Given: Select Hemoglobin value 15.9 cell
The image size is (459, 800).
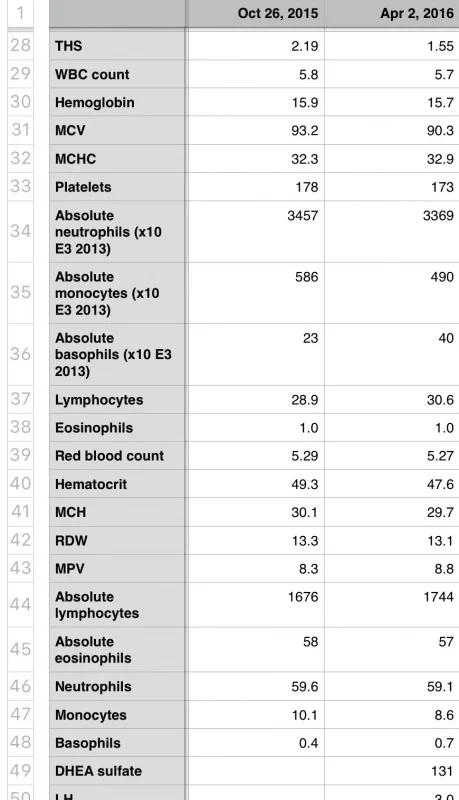Looking at the screenshot, I should pyautogui.click(x=255, y=102).
